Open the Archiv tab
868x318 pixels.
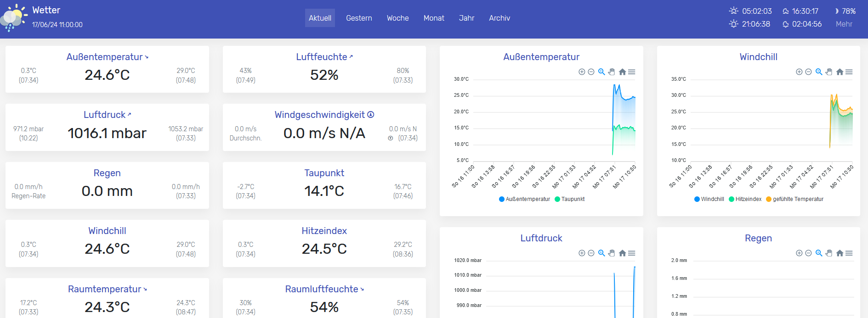499,18
